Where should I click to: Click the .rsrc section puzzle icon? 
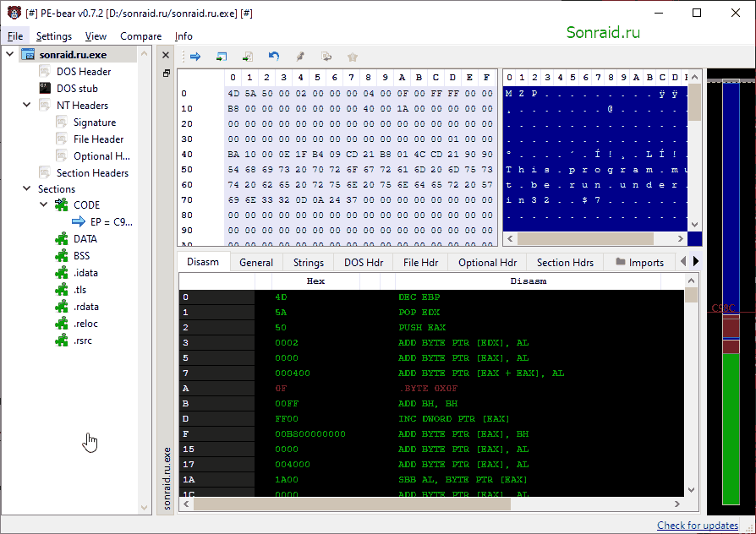click(61, 341)
